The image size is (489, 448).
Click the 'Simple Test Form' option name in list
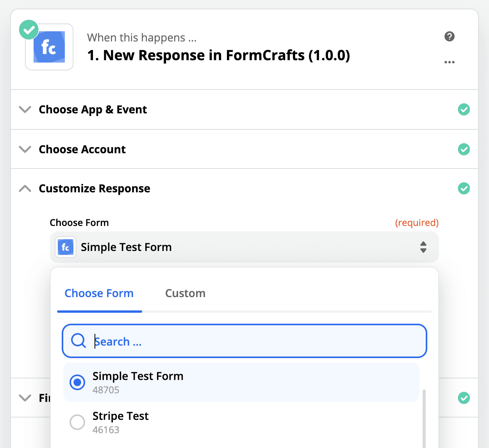point(138,376)
